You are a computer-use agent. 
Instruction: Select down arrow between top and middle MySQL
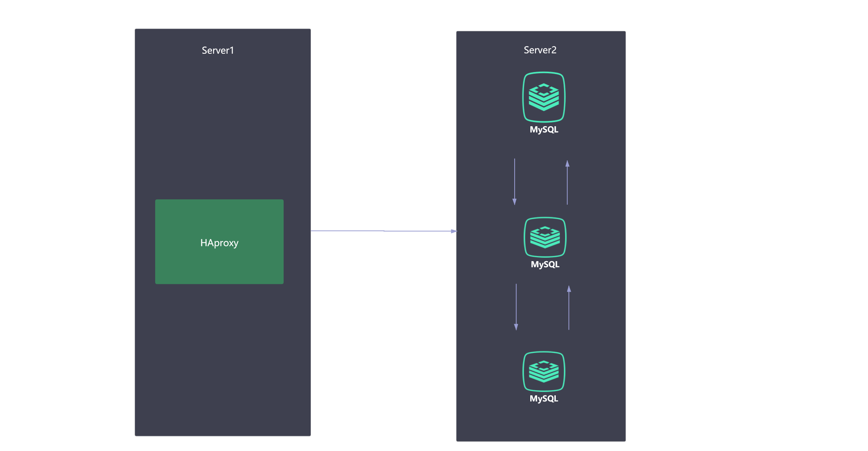pyautogui.click(x=515, y=182)
